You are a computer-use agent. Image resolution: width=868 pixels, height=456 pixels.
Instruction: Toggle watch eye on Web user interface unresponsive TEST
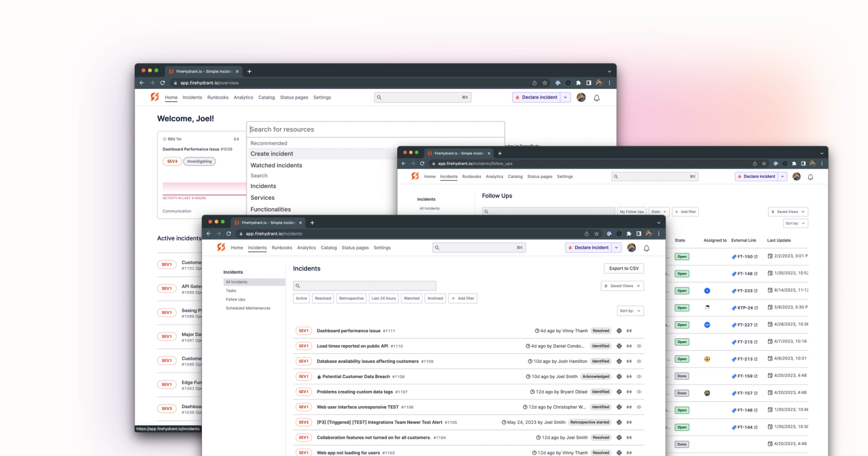[x=639, y=407]
